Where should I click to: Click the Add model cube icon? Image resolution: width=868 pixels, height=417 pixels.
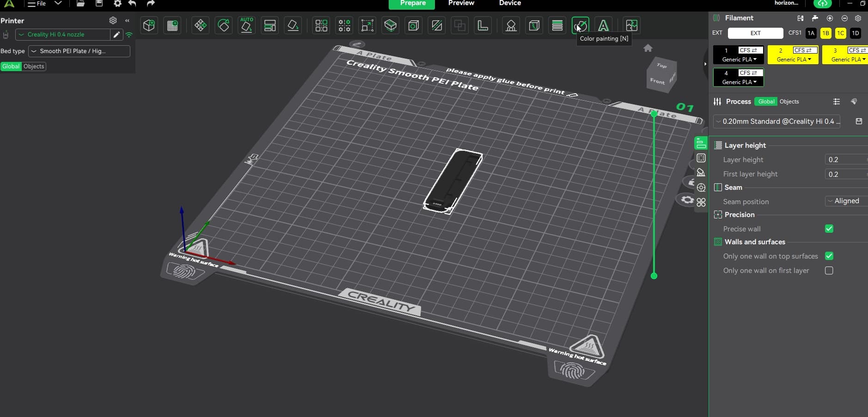pyautogui.click(x=149, y=25)
